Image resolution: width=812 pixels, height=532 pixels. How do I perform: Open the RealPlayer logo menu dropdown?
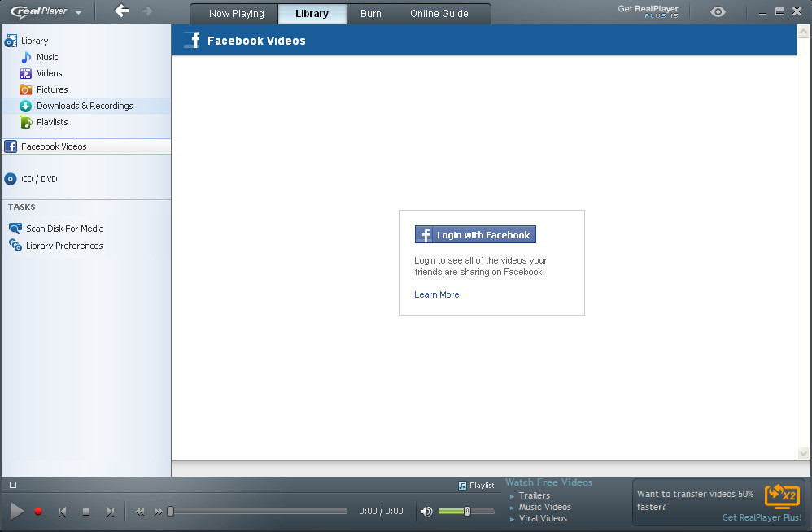point(78,12)
